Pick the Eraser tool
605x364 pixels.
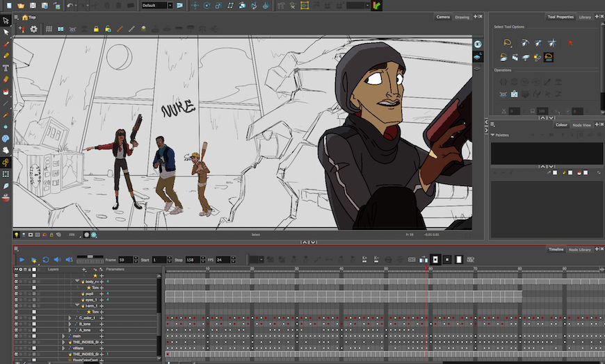coord(6,79)
